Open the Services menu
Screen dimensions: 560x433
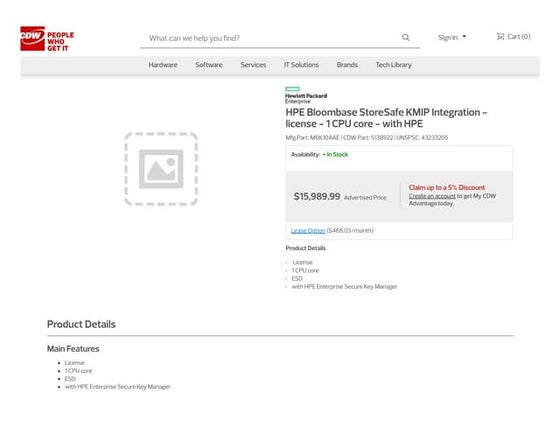tap(253, 65)
